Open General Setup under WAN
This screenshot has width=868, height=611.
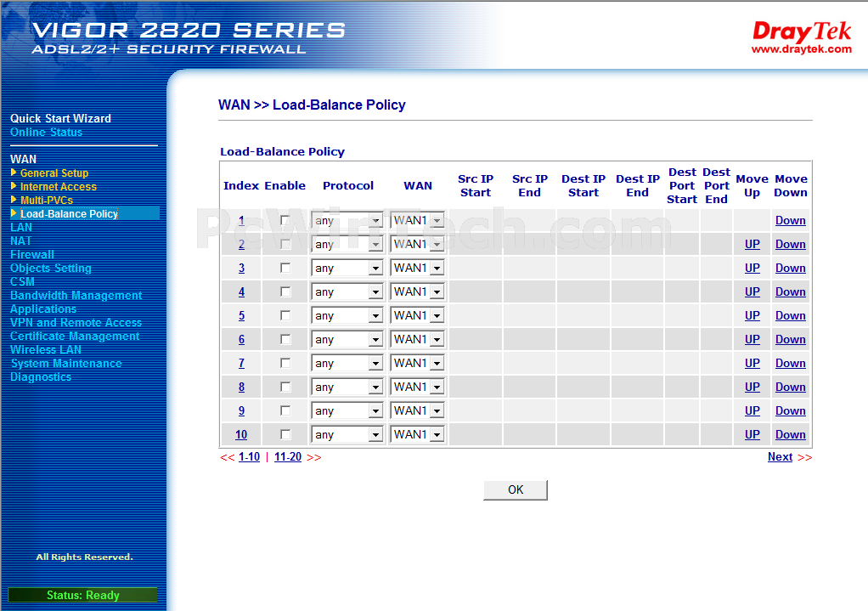pyautogui.click(x=54, y=173)
